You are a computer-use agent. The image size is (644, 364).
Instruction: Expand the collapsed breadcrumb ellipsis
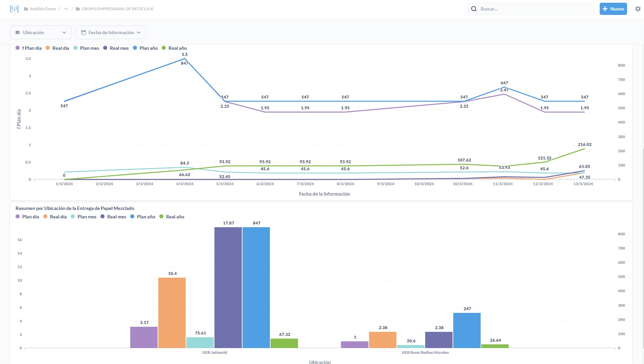pyautogui.click(x=66, y=9)
